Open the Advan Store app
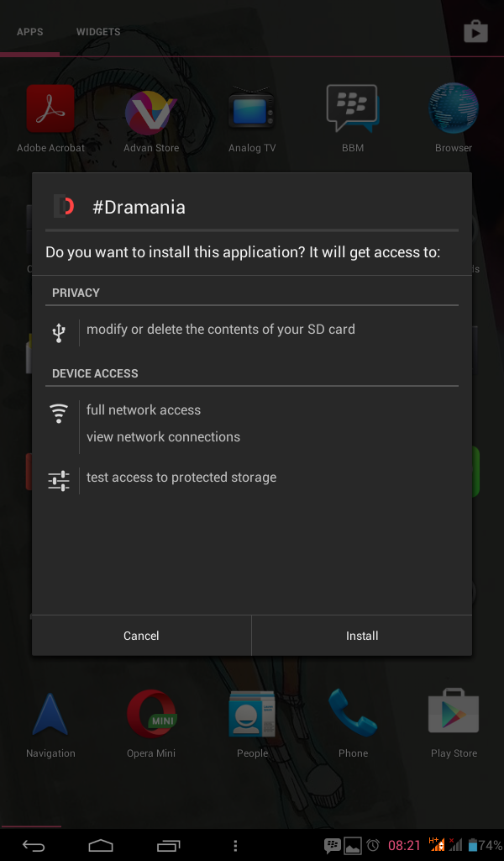 click(151, 112)
